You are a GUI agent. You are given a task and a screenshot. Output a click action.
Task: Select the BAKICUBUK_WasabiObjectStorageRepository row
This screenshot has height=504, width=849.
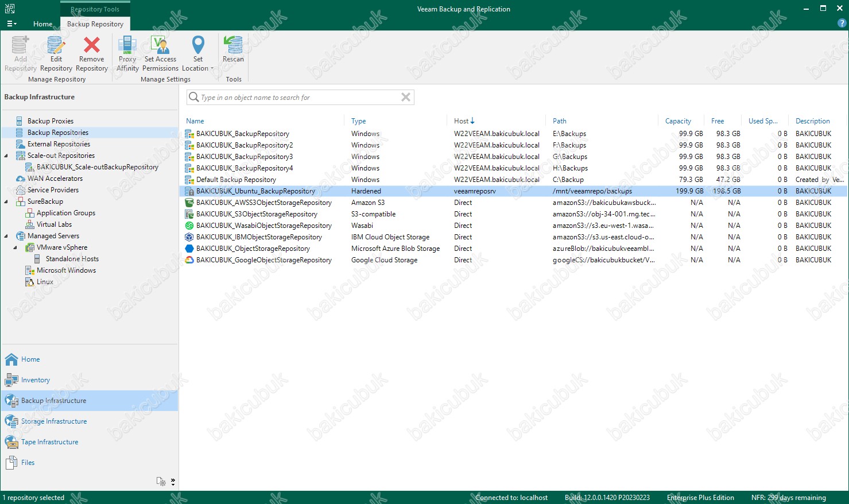(x=514, y=226)
